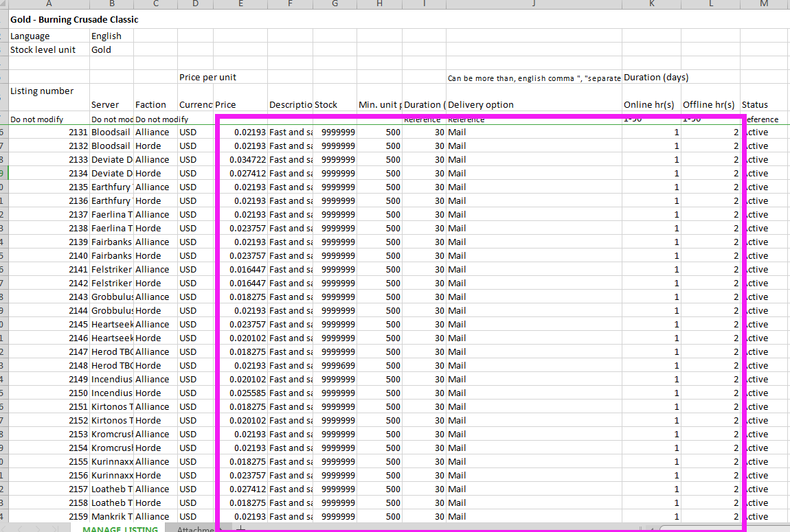The image size is (790, 532).
Task: Click the Bloodsail server cell in row 2132
Action: 111,146
